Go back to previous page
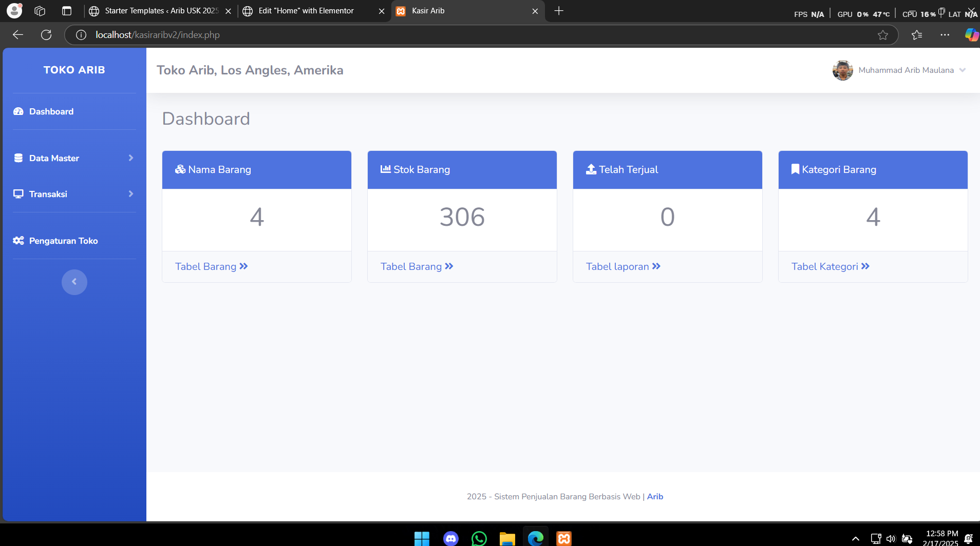 (18, 35)
